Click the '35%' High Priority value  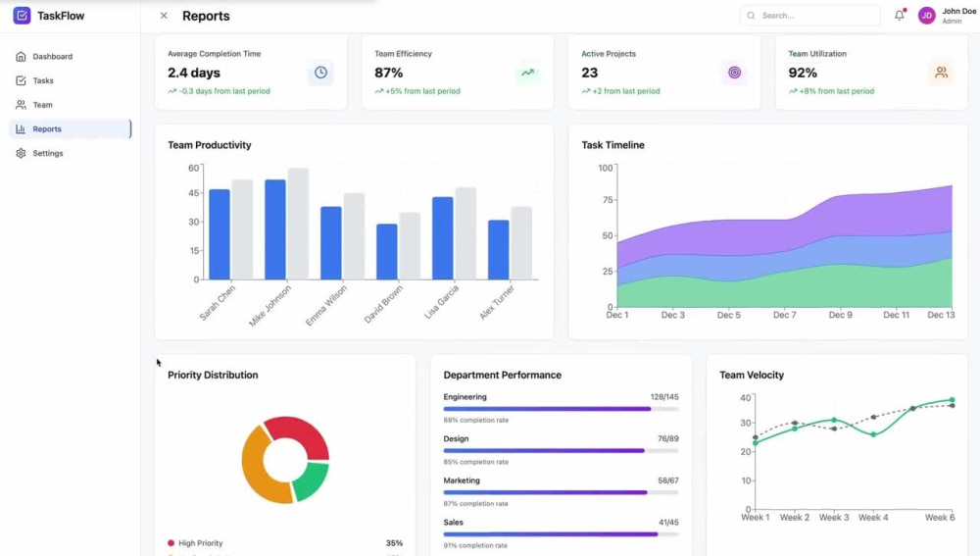(394, 543)
